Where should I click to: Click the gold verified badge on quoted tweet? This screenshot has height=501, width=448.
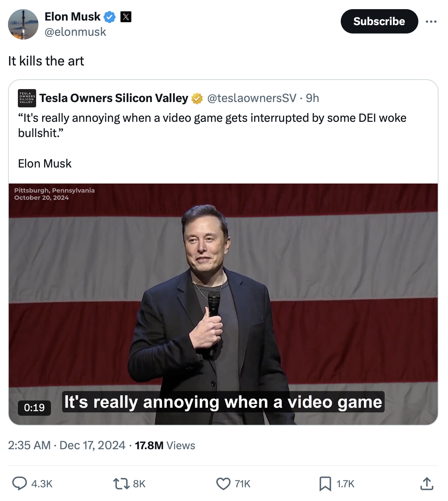coord(197,99)
